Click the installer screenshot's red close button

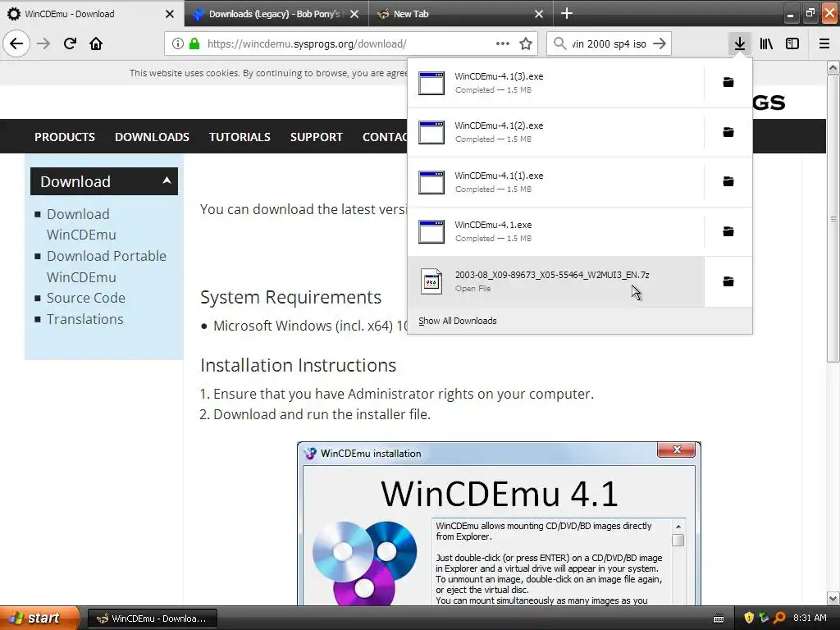pyautogui.click(x=677, y=450)
